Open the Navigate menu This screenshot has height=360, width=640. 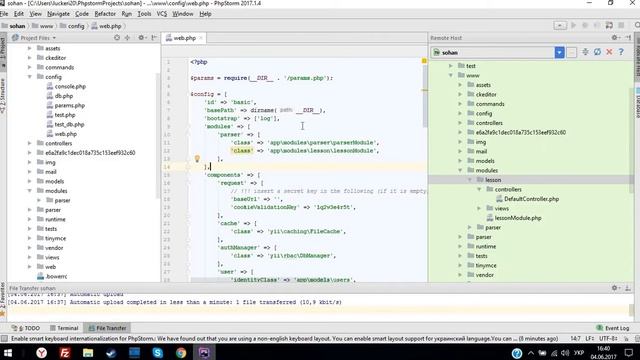tap(58, 14)
